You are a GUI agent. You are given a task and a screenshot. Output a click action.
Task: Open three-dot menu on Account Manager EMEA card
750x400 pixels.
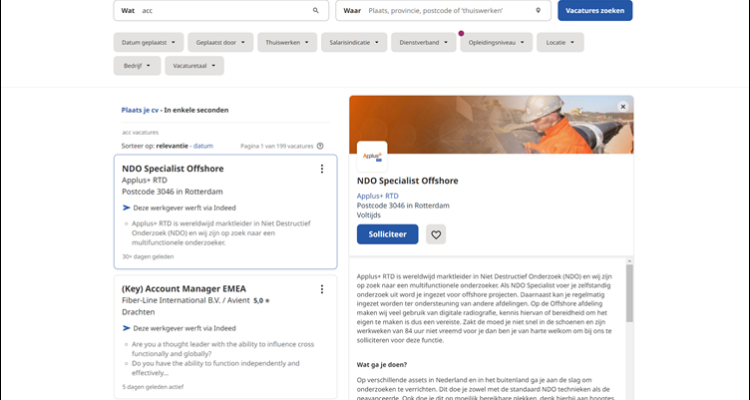pyautogui.click(x=321, y=289)
